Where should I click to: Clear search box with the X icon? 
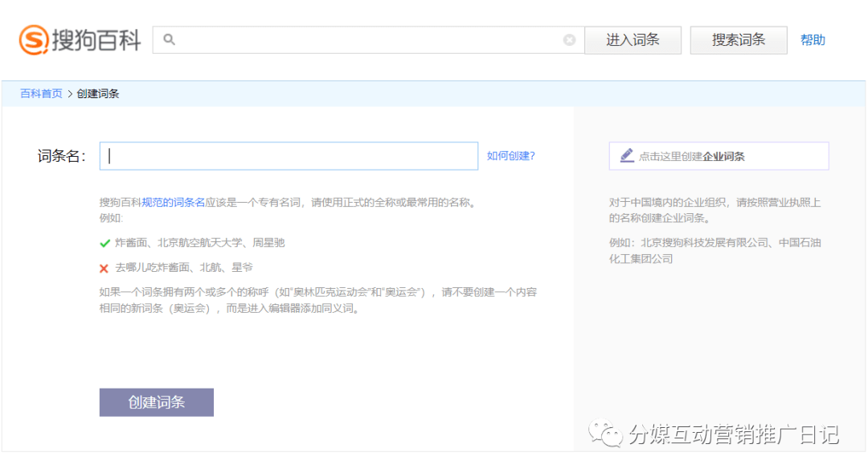[569, 40]
